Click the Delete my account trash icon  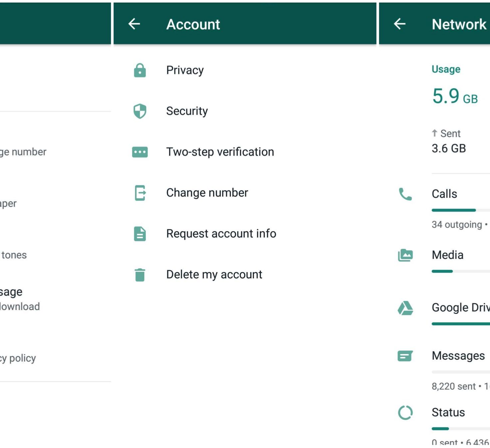[140, 275]
